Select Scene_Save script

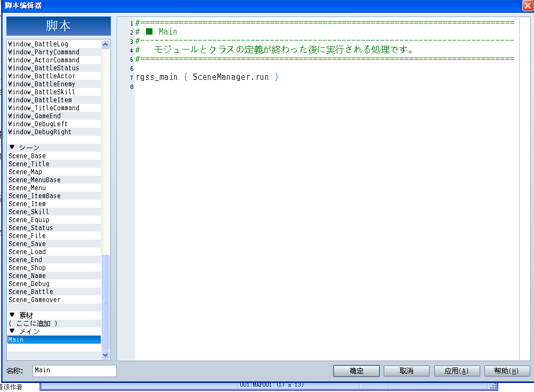pos(54,244)
